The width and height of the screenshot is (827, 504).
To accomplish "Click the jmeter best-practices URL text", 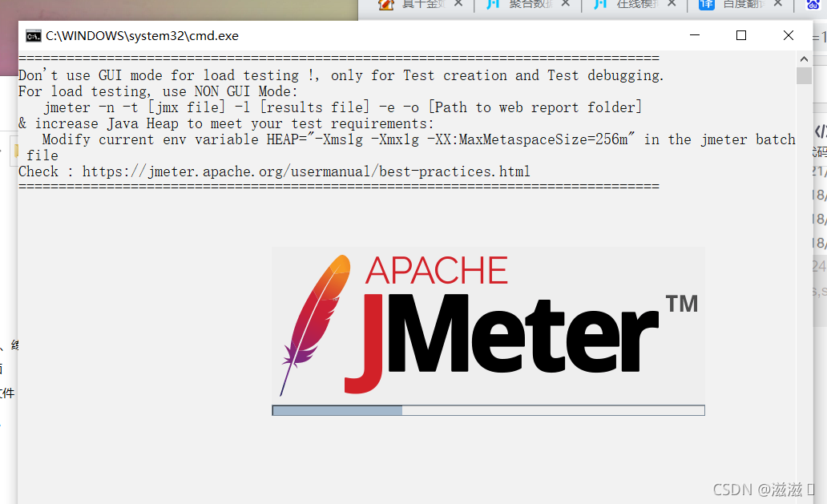I will (306, 171).
